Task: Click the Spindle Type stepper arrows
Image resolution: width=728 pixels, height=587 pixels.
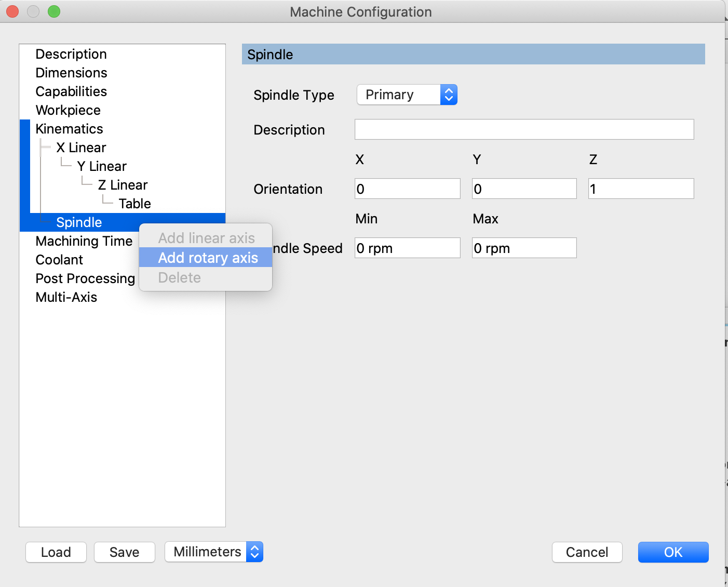Action: pos(448,95)
